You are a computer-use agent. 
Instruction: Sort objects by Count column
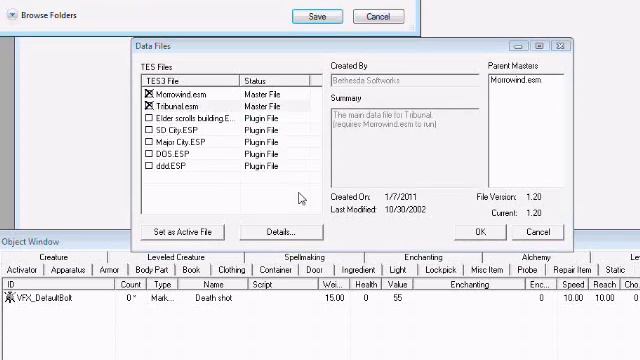pyautogui.click(x=131, y=284)
